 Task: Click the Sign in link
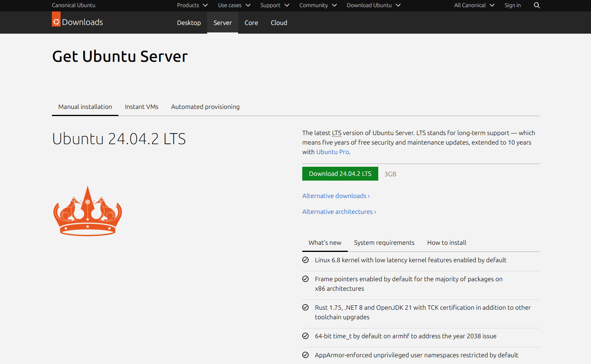513,5
